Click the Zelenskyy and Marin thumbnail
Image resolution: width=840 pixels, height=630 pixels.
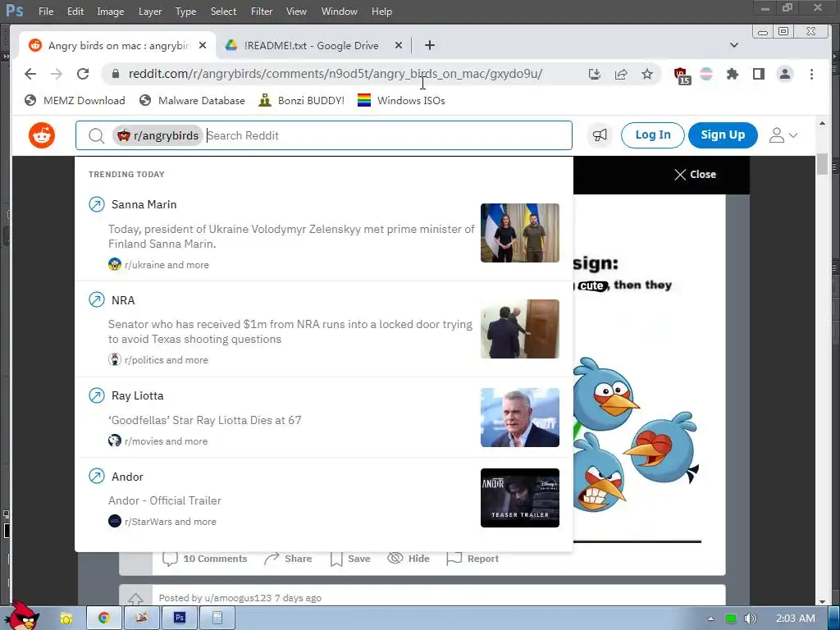pos(519,233)
